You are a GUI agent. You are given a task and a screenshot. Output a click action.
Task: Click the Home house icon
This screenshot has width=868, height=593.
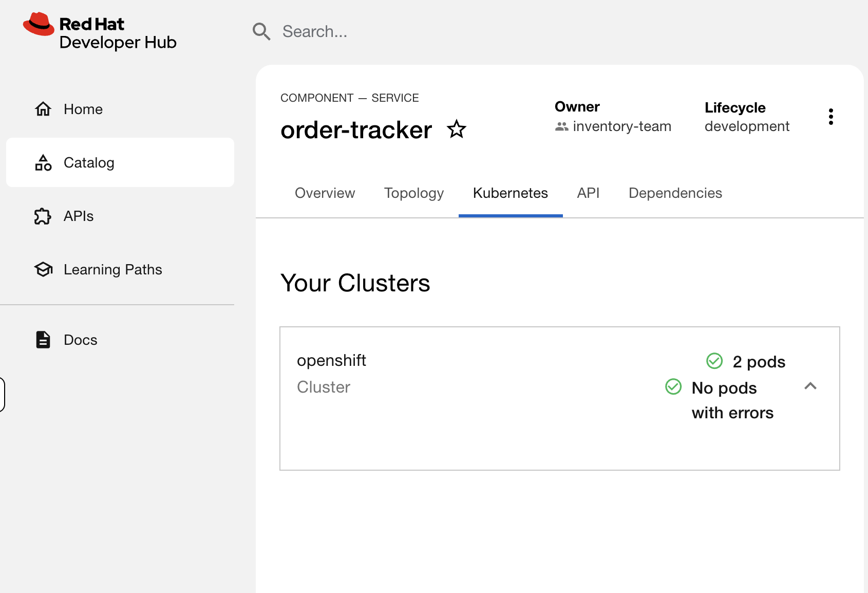(x=43, y=109)
